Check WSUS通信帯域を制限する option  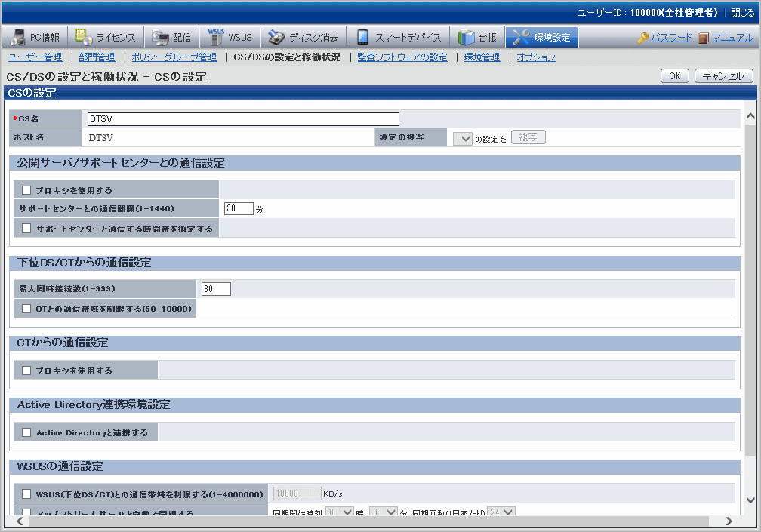pos(26,494)
